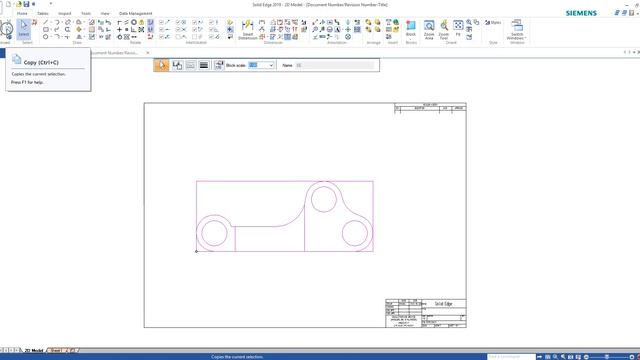Activate Zoom Area tool
The width and height of the screenshot is (640, 360).
pyautogui.click(x=429, y=29)
